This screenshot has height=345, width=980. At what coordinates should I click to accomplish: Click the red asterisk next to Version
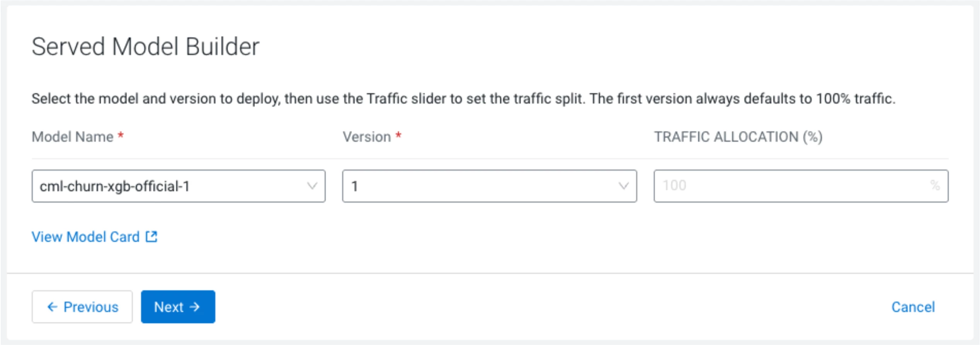click(398, 135)
